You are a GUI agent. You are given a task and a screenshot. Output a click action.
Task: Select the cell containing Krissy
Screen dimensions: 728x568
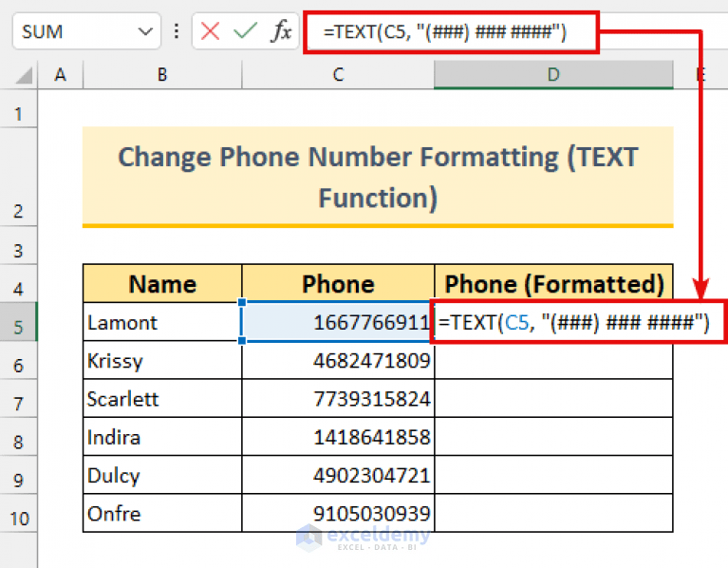[162, 360]
